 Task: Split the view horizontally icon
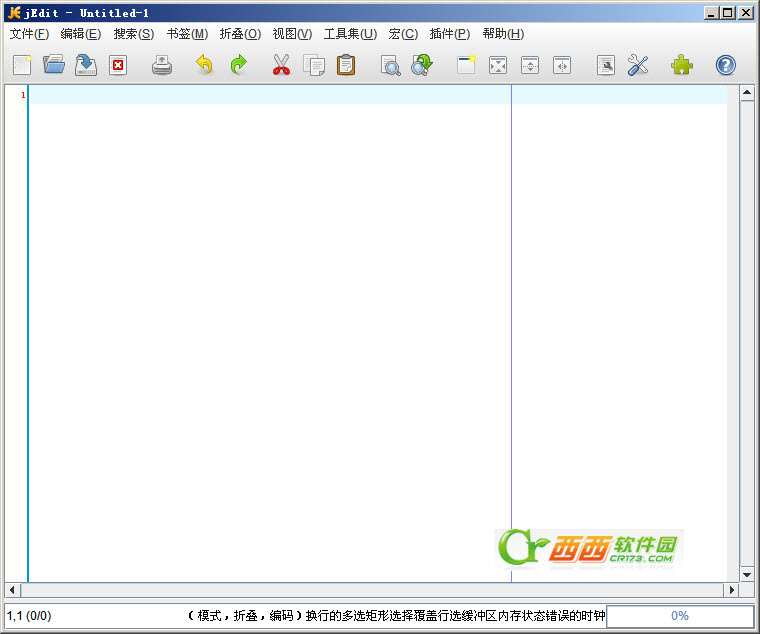[530, 65]
